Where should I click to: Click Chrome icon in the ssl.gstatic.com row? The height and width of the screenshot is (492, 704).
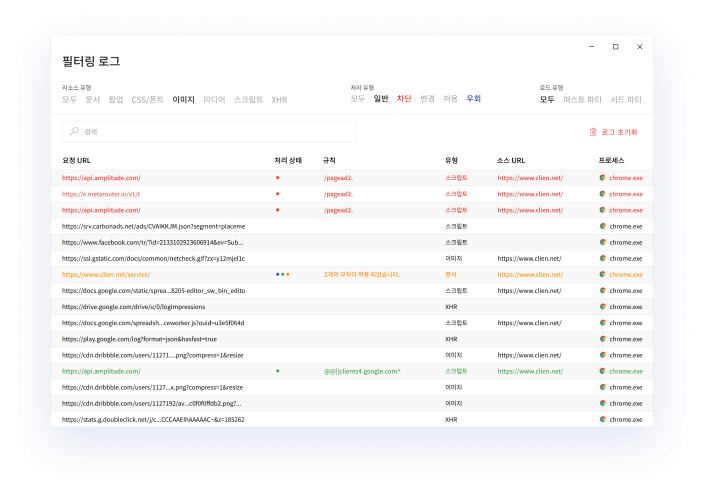[x=603, y=259]
